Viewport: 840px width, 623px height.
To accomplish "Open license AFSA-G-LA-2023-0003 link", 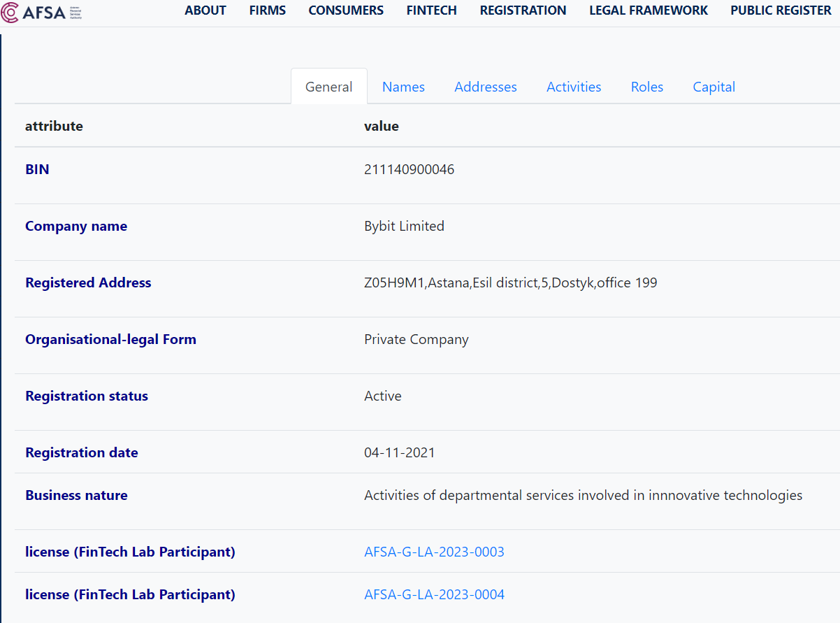I will [x=434, y=552].
